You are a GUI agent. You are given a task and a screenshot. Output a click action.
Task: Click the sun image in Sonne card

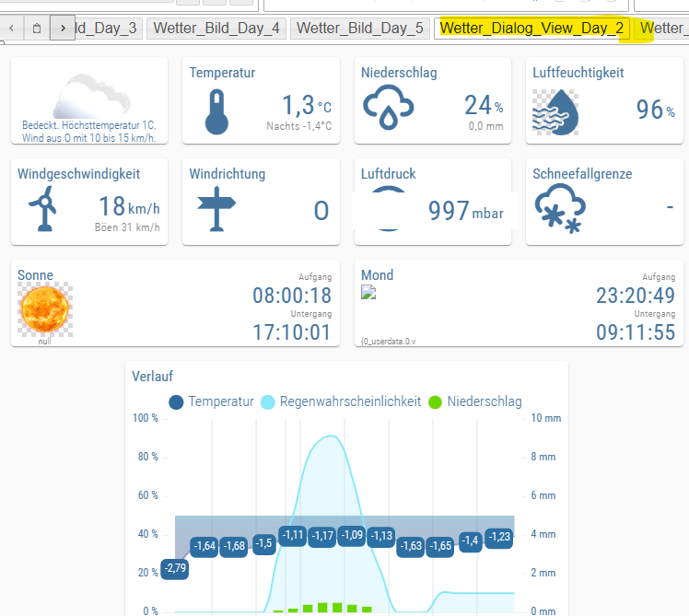coord(45,309)
